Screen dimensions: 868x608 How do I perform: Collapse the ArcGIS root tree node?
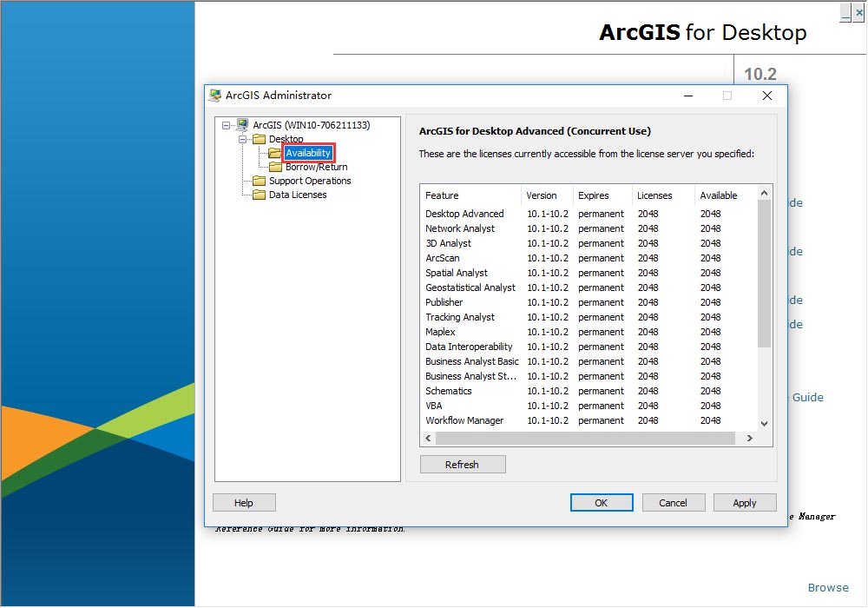(227, 125)
